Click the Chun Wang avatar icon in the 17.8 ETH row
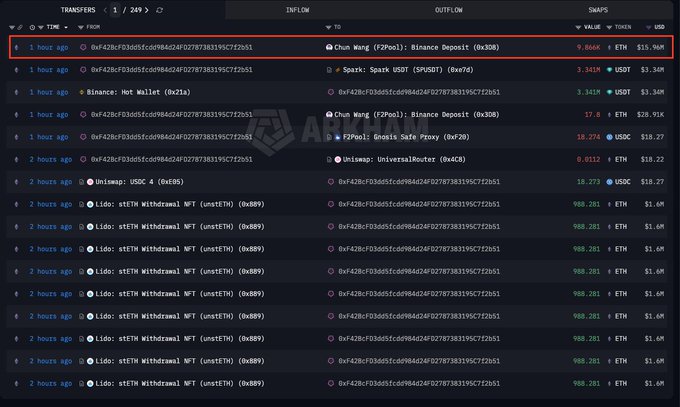Screen dimensions: 680x407 pyautogui.click(x=329, y=115)
